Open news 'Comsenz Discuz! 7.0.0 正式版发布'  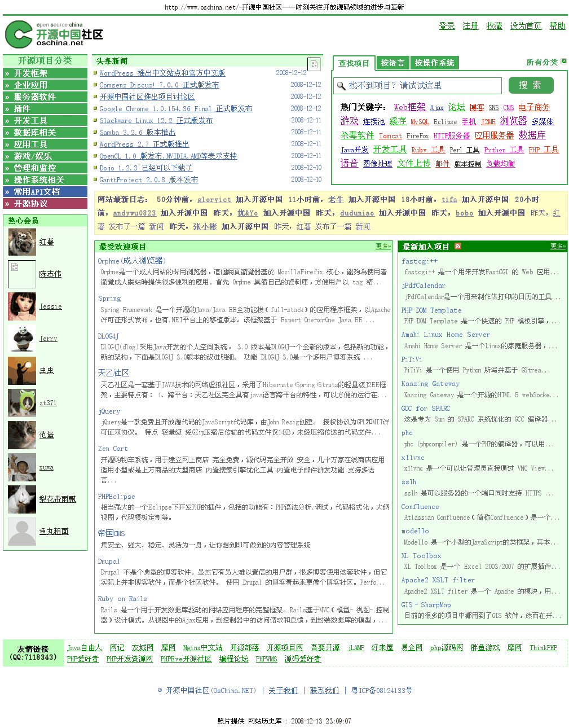(159, 85)
